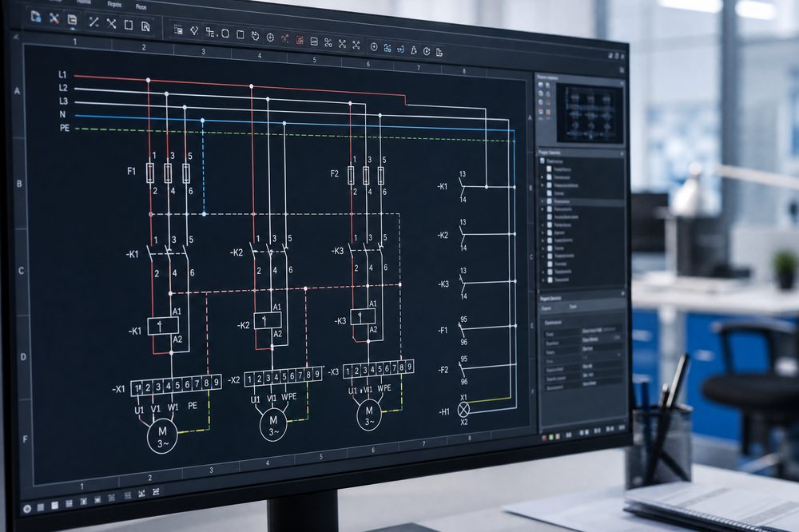Select the -K3 coil label beside A1/A2
The width and height of the screenshot is (799, 532).
[340, 321]
